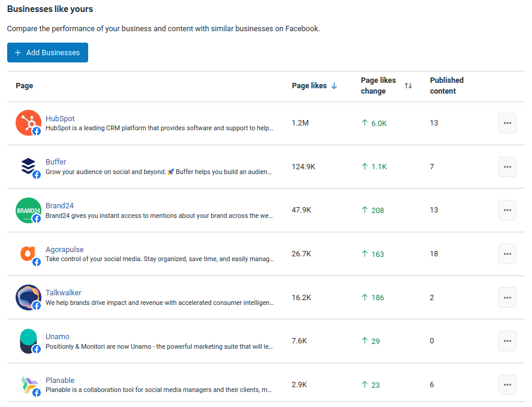Select Agorapulse's 26.7K page likes value

pos(301,254)
